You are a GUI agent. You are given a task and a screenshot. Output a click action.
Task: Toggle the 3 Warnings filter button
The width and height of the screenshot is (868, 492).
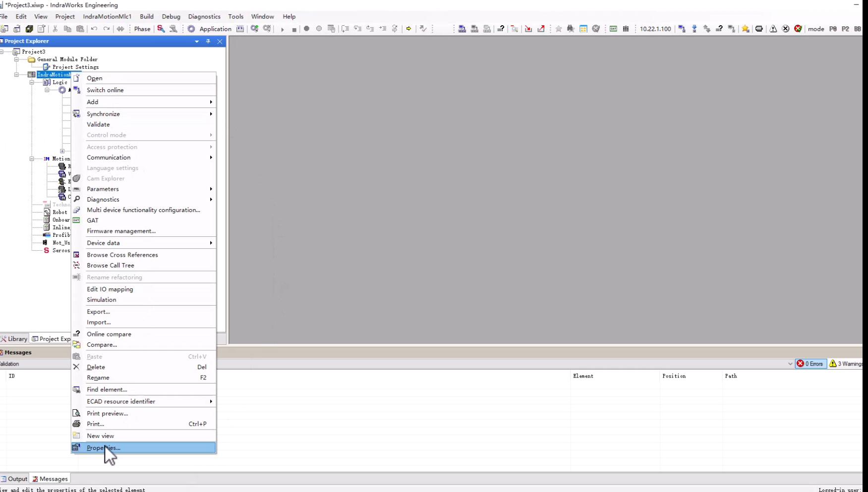846,364
